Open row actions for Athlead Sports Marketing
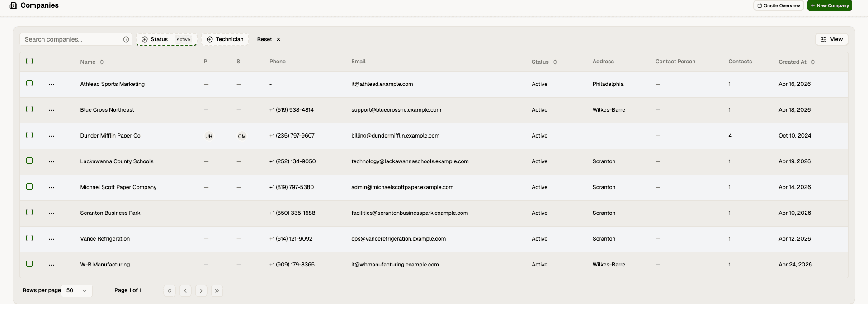Image resolution: width=868 pixels, height=313 pixels. click(x=52, y=84)
